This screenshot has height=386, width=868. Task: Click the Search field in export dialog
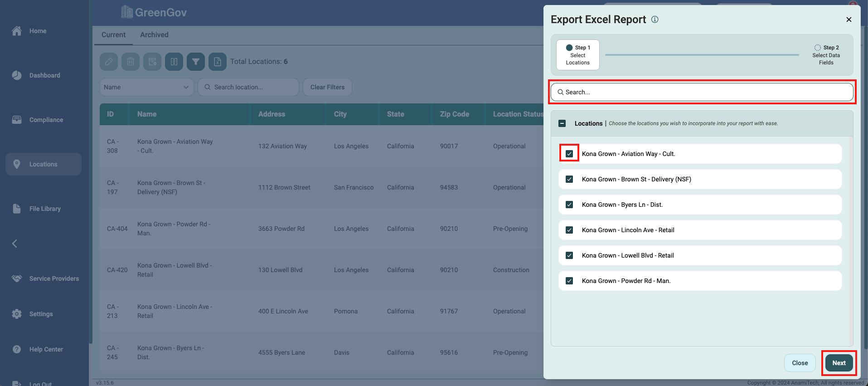[x=702, y=92]
